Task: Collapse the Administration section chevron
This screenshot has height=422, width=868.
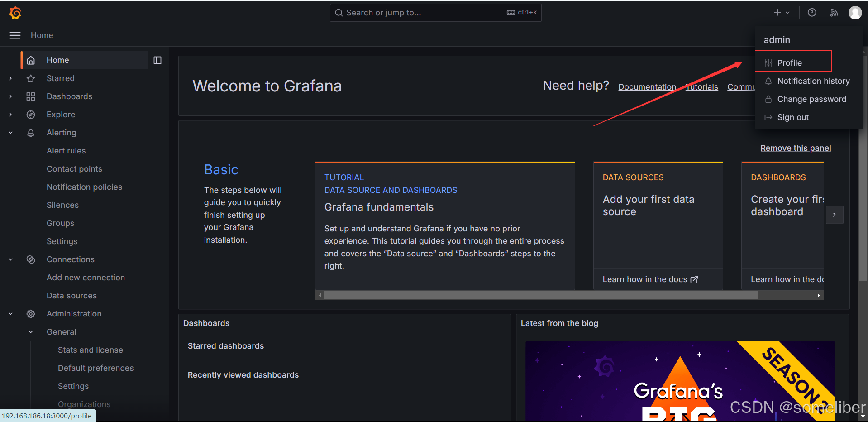Action: [10, 314]
